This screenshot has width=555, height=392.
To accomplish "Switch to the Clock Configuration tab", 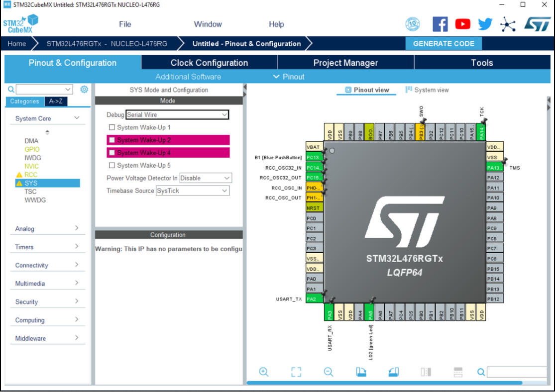I will [x=209, y=63].
